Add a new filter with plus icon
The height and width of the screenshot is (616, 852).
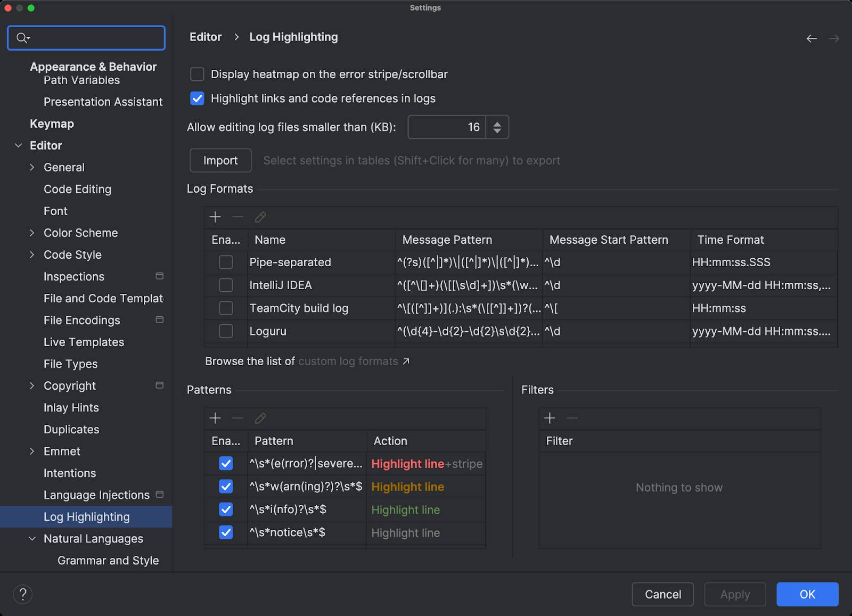(x=550, y=418)
